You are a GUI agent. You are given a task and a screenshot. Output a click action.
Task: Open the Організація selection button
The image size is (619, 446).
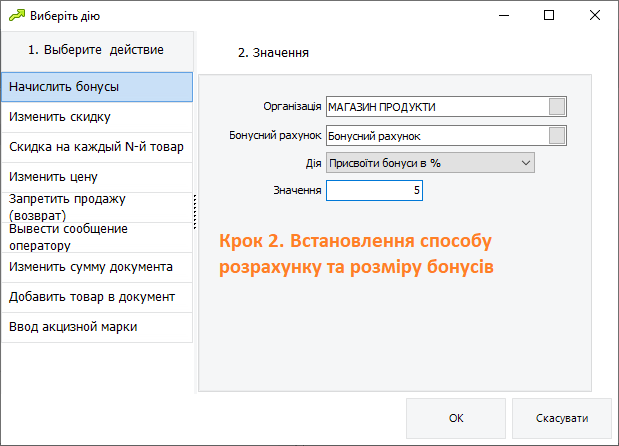tap(557, 107)
